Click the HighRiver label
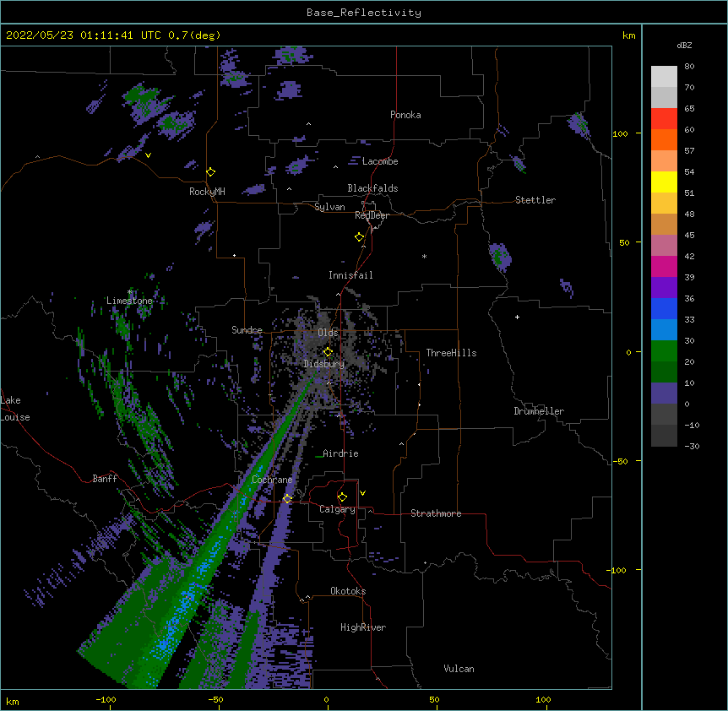The height and width of the screenshot is (711, 728). (x=363, y=627)
